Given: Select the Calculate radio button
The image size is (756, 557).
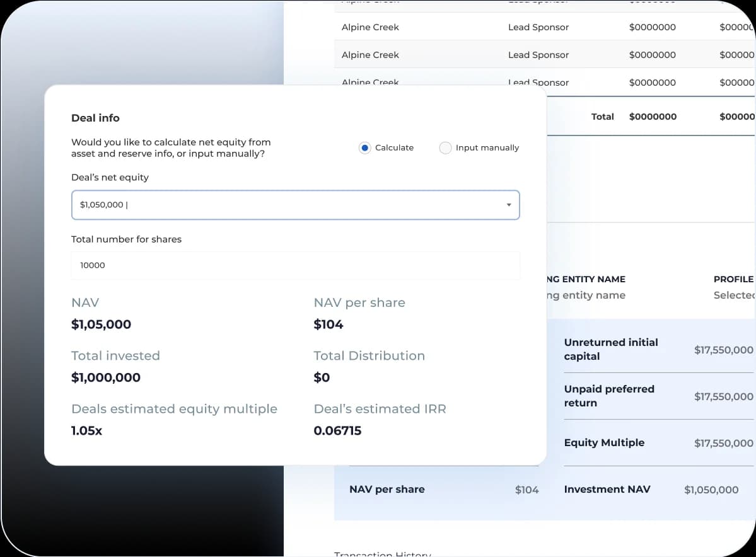Looking at the screenshot, I should tap(364, 148).
